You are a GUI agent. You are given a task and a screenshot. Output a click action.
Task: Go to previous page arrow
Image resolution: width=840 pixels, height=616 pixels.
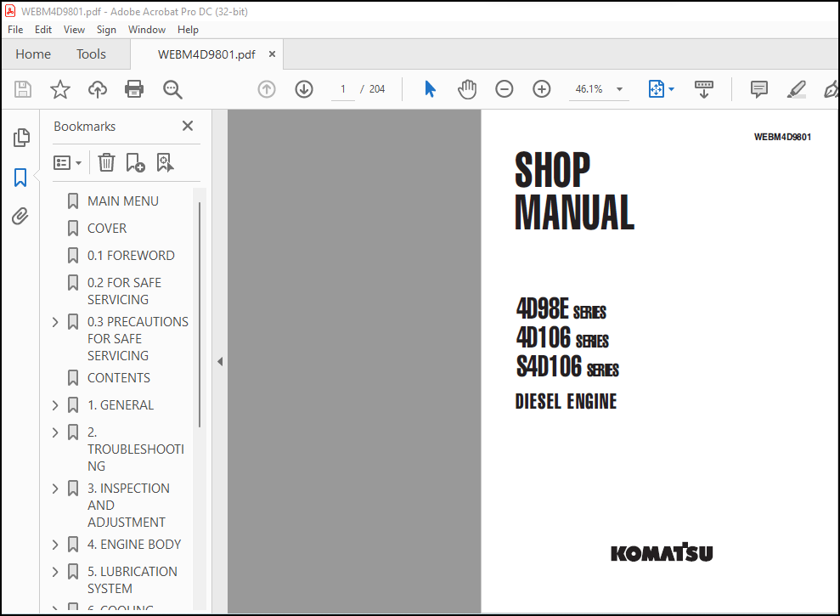point(267,89)
